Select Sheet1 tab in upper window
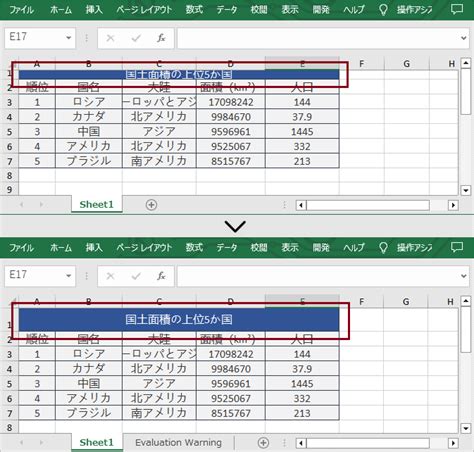474x452 pixels. 97,204
